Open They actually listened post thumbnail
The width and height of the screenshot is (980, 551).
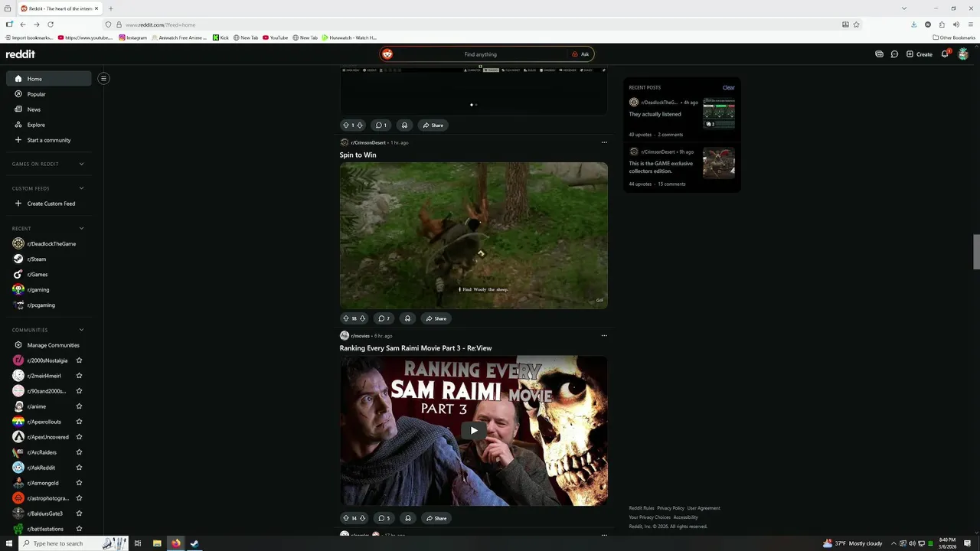pos(719,113)
